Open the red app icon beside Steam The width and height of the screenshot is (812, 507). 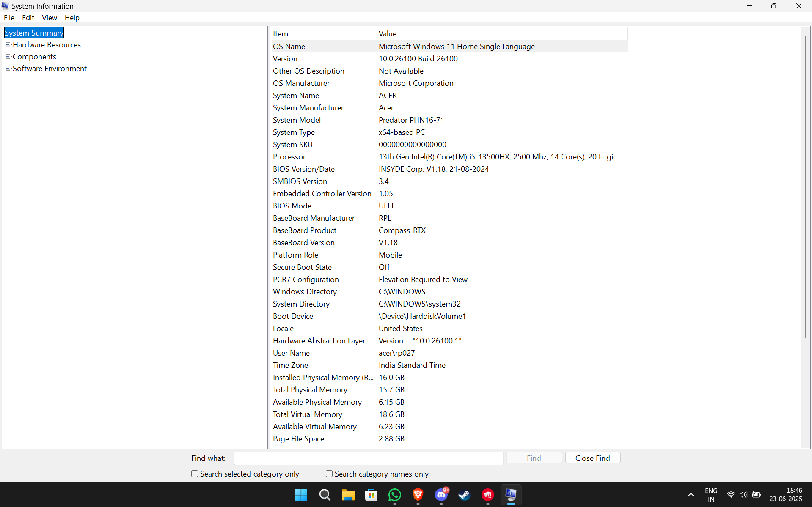[487, 495]
